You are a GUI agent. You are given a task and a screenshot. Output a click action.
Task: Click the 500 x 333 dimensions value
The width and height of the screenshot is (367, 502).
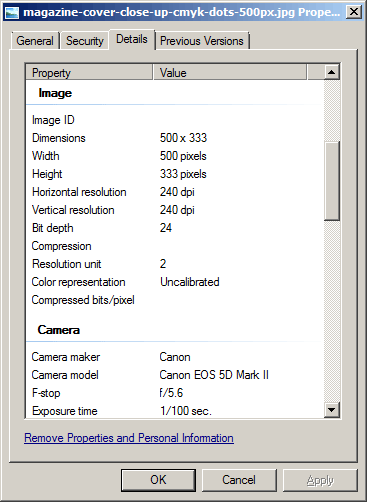[183, 138]
